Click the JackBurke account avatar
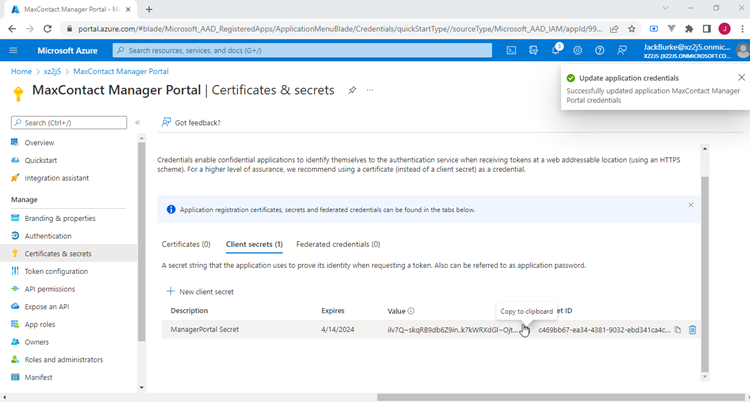 click(x=743, y=50)
